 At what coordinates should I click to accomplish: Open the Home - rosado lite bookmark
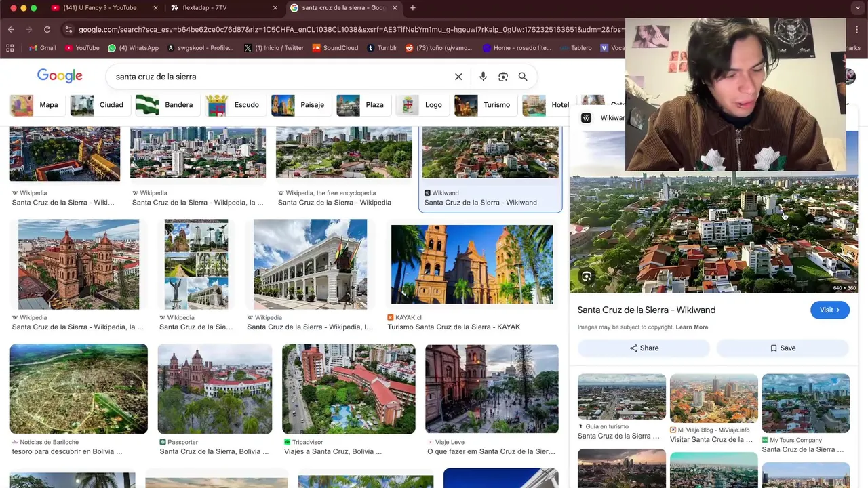click(517, 48)
